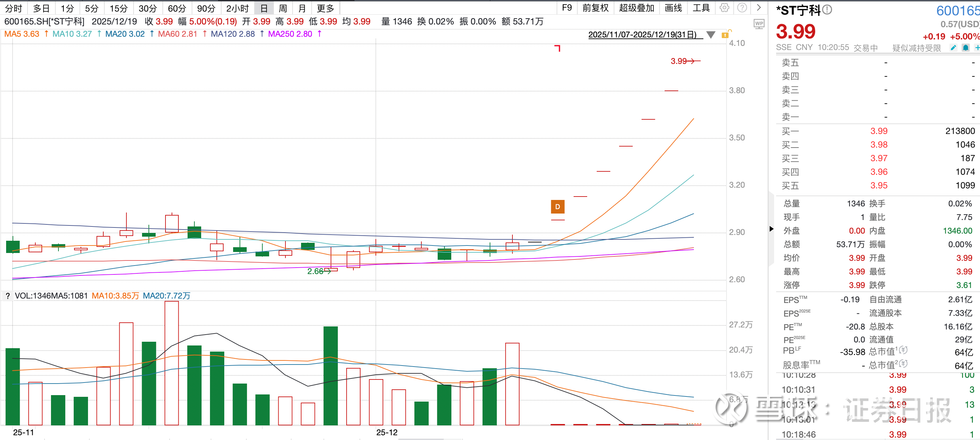
Task: Toggle the orange date-range lock icon
Action: tap(725, 35)
